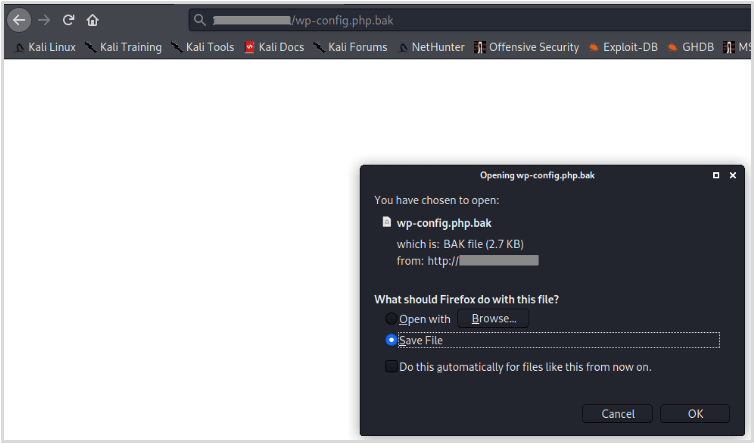
Task: Click the NetHunter bookmark icon
Action: click(x=403, y=48)
